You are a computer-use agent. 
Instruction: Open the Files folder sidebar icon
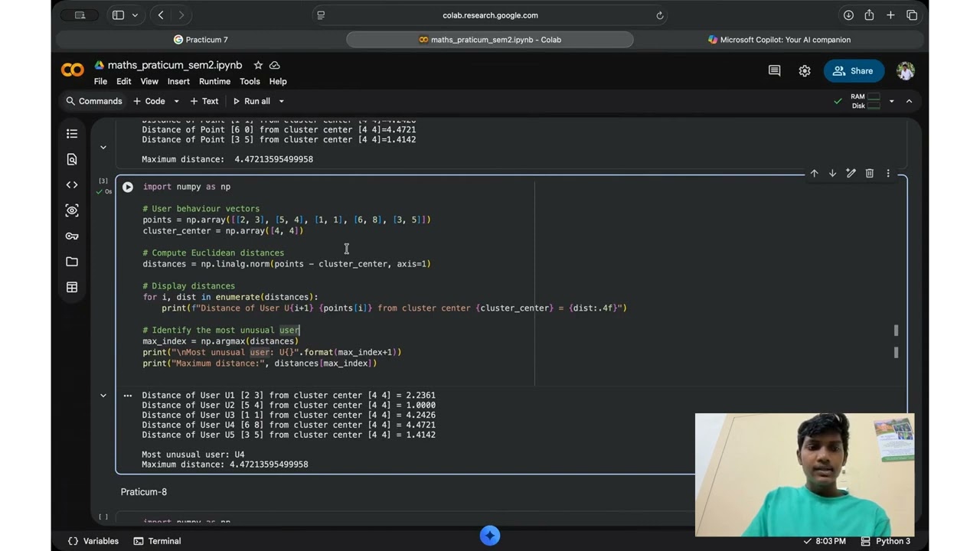[72, 262]
